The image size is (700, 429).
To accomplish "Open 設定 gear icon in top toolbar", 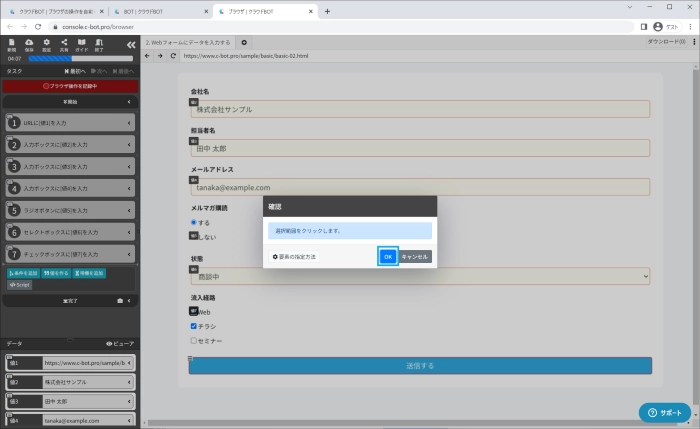I will 46,44.
